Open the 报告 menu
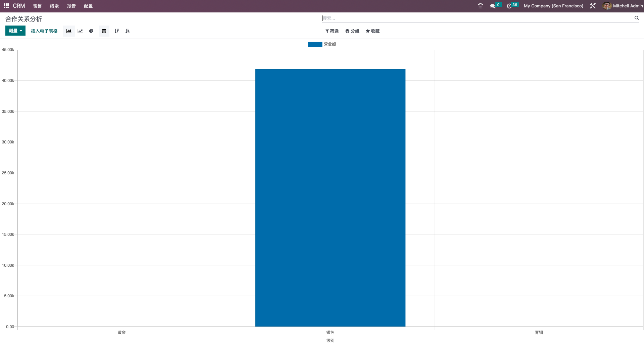The height and width of the screenshot is (344, 644). point(71,6)
